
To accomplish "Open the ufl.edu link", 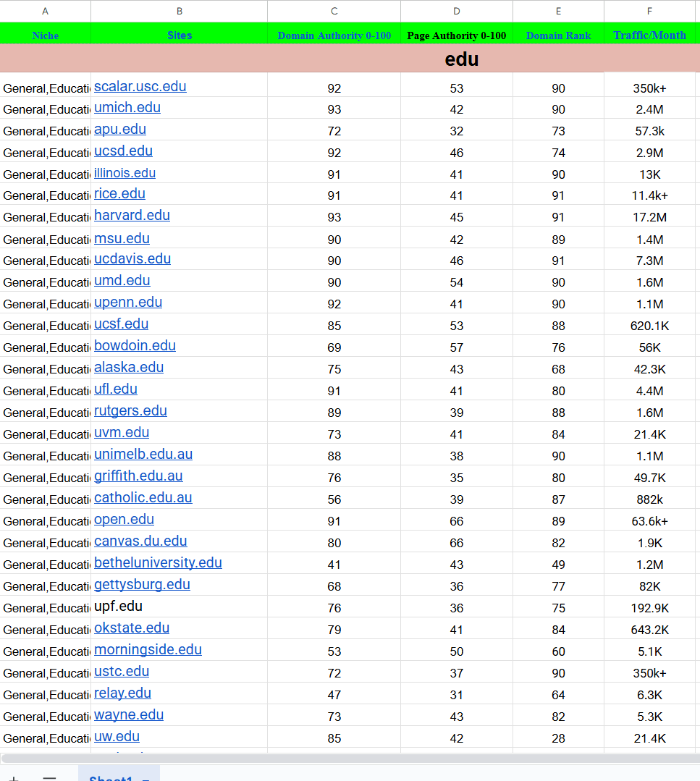I will pos(116,389).
